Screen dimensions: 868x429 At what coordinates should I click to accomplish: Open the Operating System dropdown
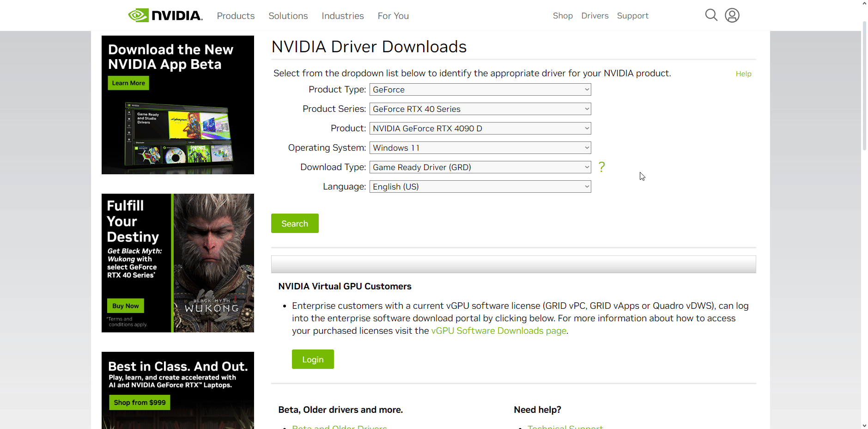(480, 148)
